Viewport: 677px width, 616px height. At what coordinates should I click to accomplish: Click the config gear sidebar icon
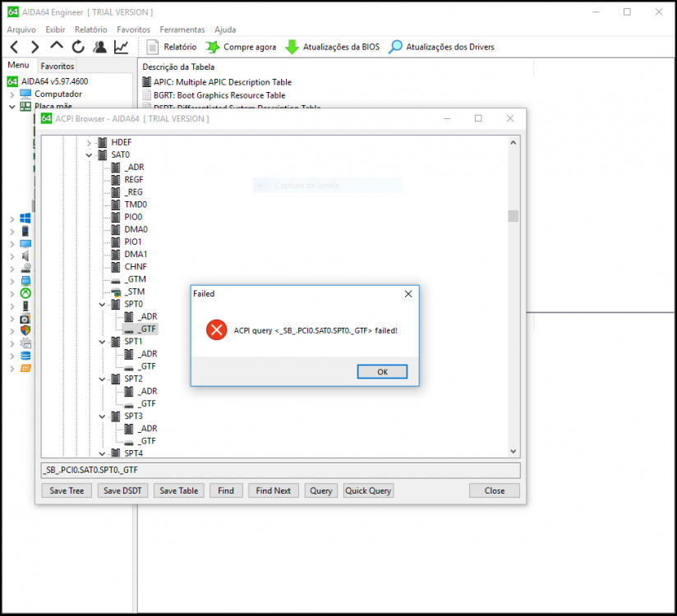pyautogui.click(x=25, y=343)
